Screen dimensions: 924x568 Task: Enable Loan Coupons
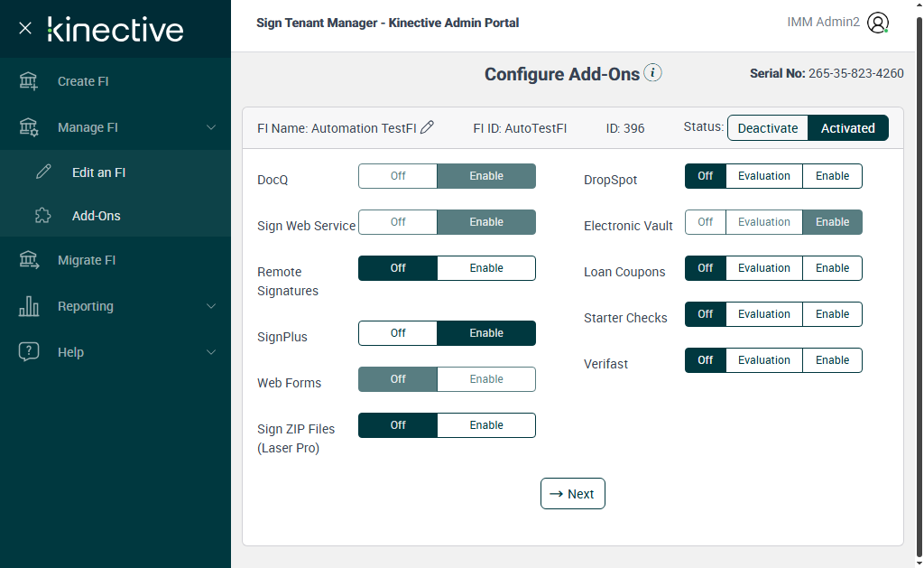(x=832, y=268)
